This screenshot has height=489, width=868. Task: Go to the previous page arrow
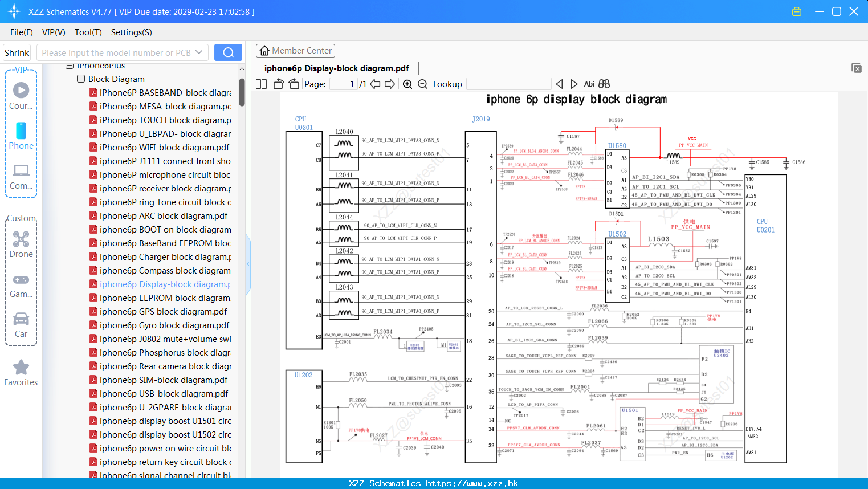coord(375,84)
